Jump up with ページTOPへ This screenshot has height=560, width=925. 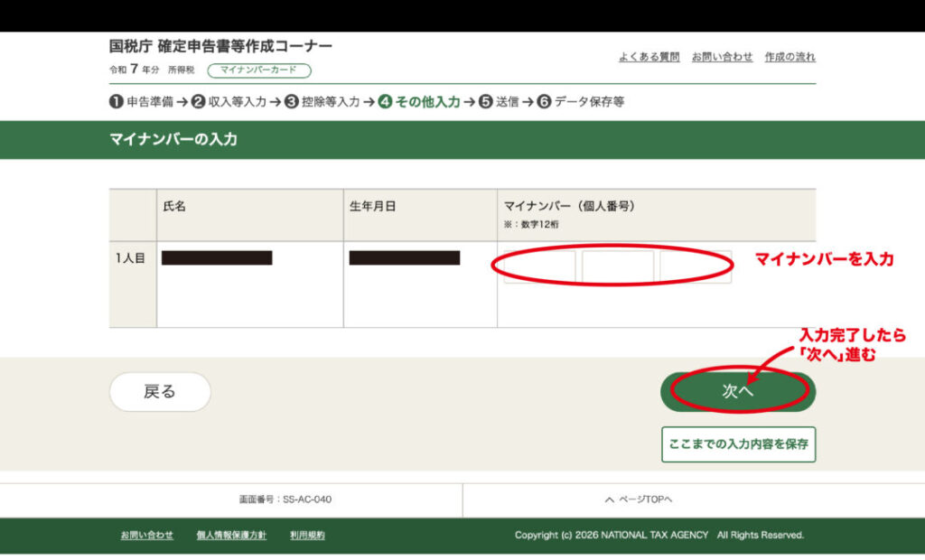(x=639, y=499)
